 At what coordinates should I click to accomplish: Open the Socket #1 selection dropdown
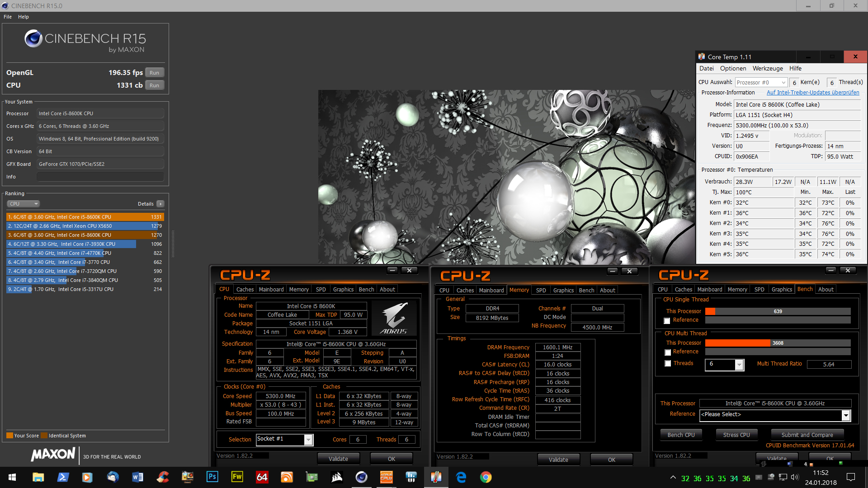pos(285,440)
